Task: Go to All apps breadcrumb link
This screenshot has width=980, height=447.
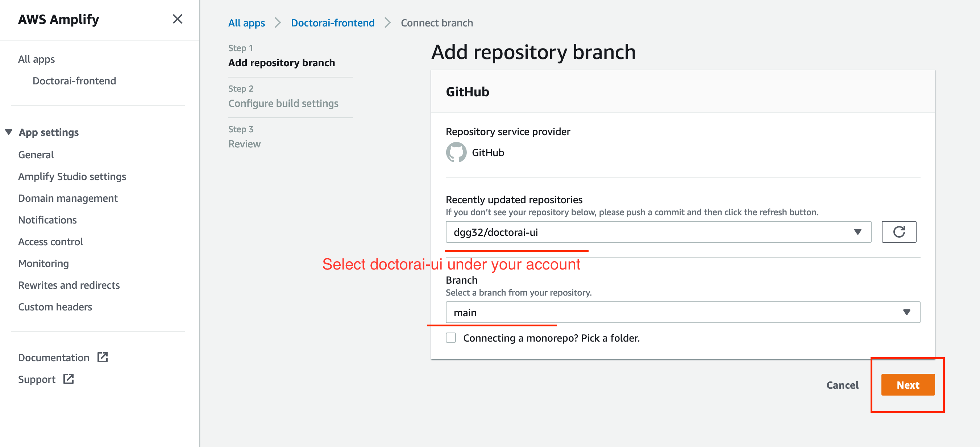Action: click(x=246, y=23)
